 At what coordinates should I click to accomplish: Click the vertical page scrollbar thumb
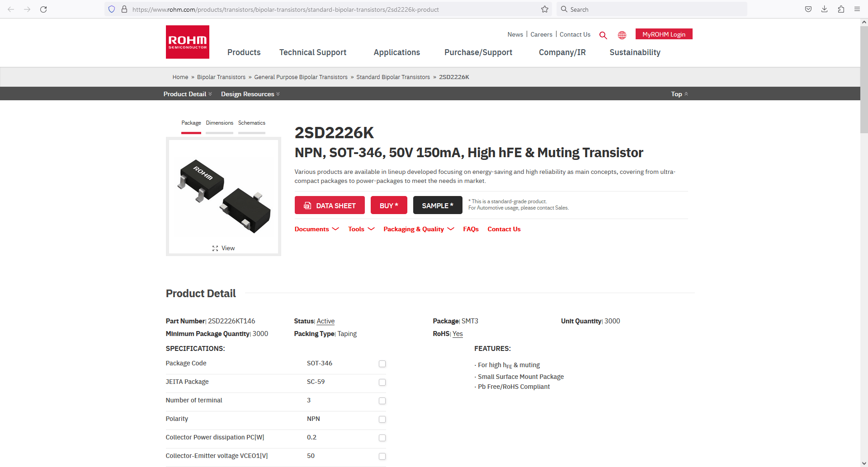point(864,79)
